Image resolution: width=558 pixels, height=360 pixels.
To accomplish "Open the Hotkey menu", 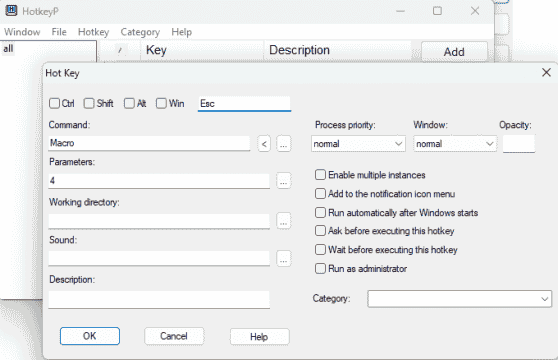I will pyautogui.click(x=93, y=32).
